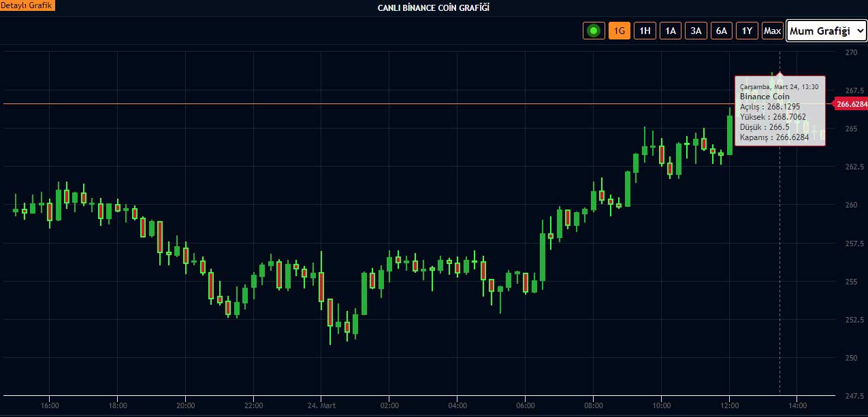Choose the 1A time range
Viewport: 868px width, 417px height.
pos(671,31)
